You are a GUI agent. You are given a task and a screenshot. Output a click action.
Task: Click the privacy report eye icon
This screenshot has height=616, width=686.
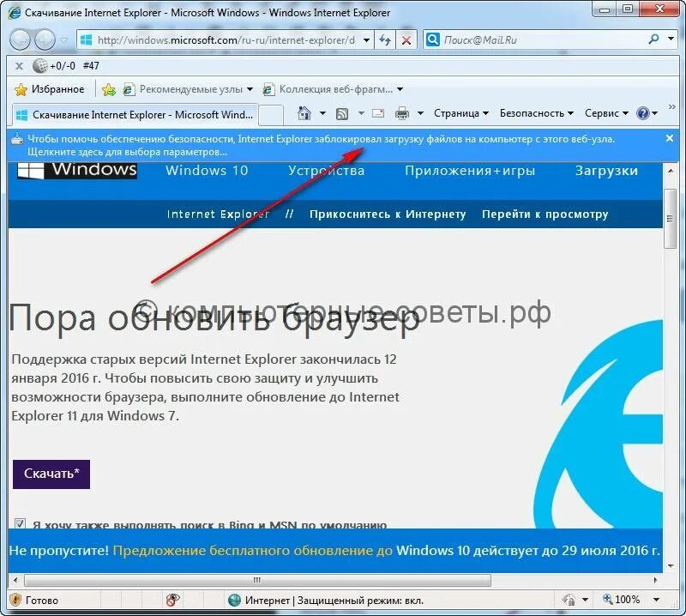coord(173,600)
